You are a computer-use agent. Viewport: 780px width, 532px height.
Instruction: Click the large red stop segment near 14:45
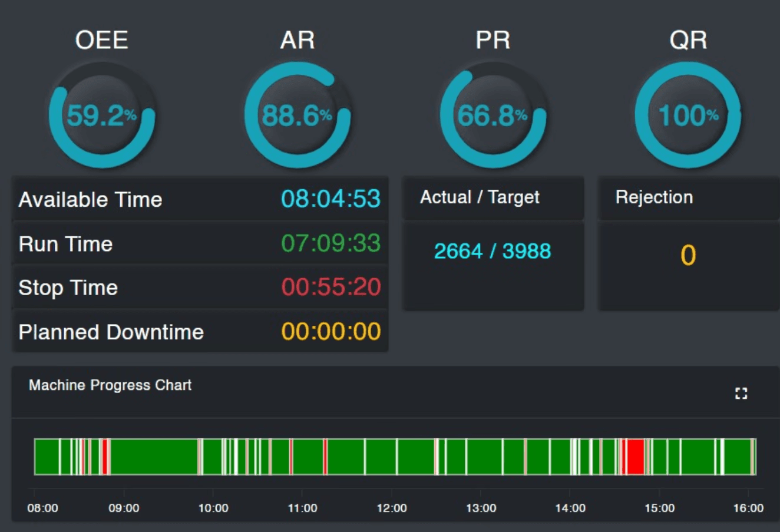635,457
